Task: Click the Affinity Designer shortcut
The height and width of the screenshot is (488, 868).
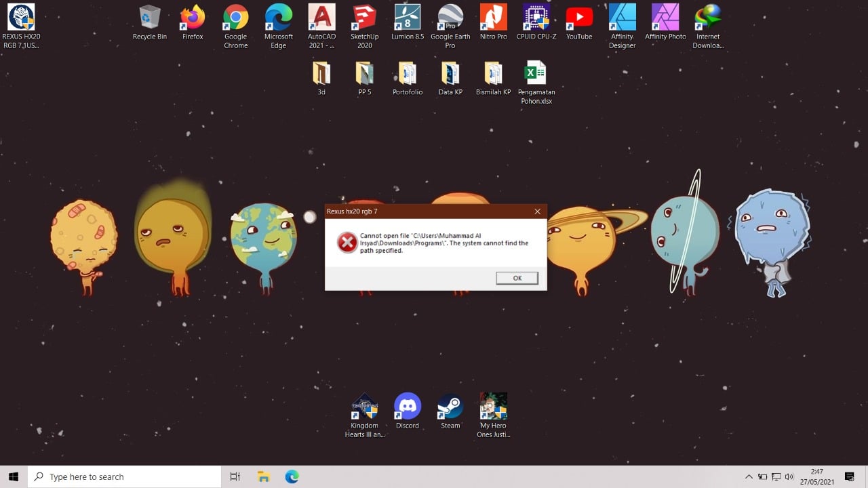Action: tap(622, 26)
